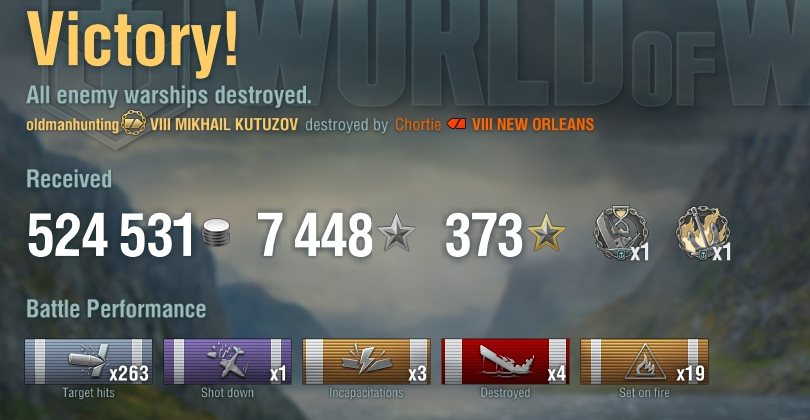
Task: Click the grey XP star icon
Action: [x=396, y=232]
